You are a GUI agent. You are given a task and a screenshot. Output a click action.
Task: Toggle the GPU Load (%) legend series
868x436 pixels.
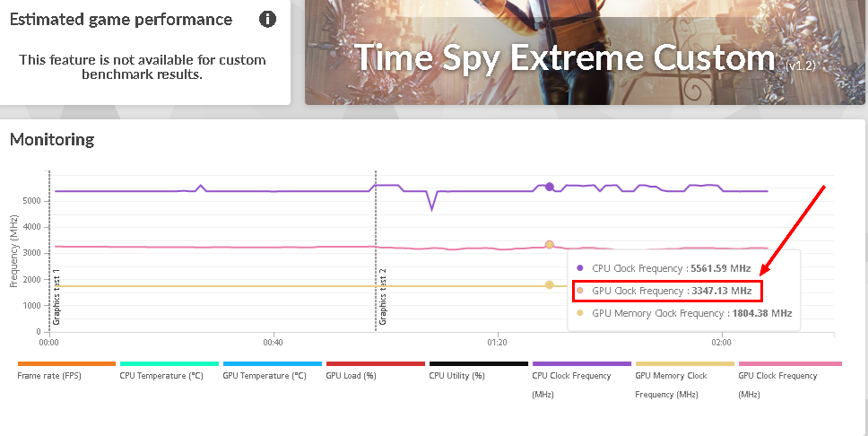(x=375, y=371)
